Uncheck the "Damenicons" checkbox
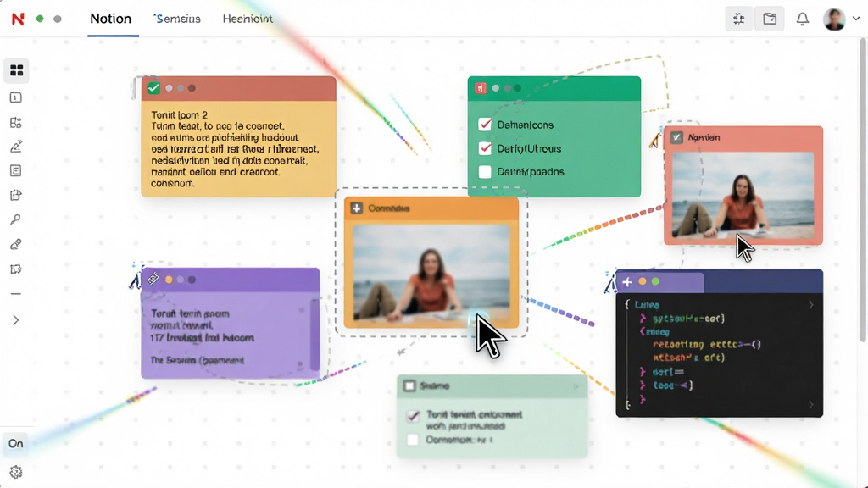 pyautogui.click(x=485, y=125)
